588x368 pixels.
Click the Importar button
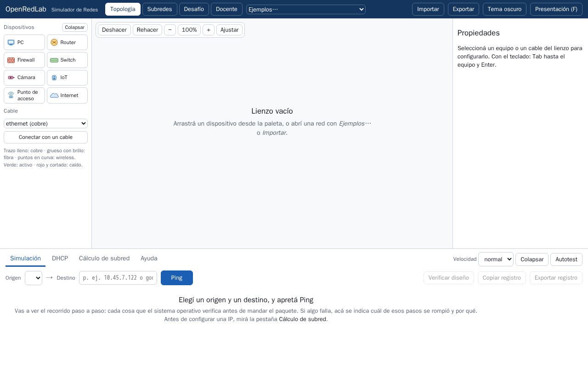pos(428,9)
